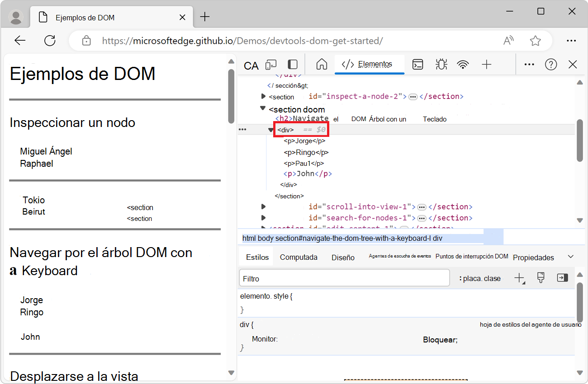
Task: Change DevTools dock side position
Action: (292, 65)
